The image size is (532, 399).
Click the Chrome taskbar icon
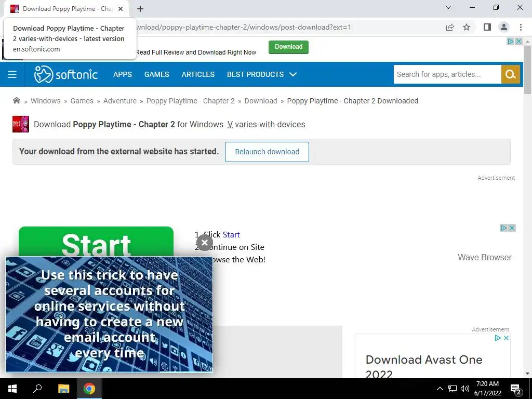89,389
